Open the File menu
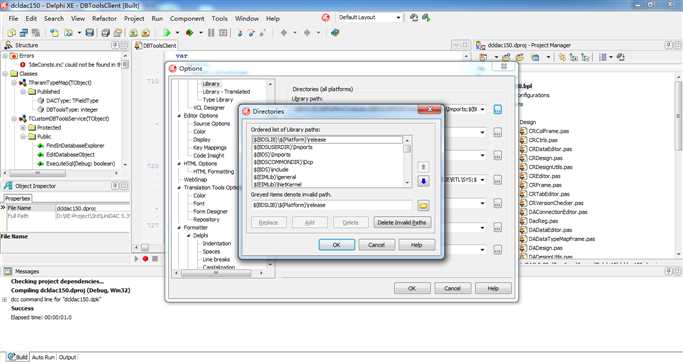 click(x=14, y=18)
